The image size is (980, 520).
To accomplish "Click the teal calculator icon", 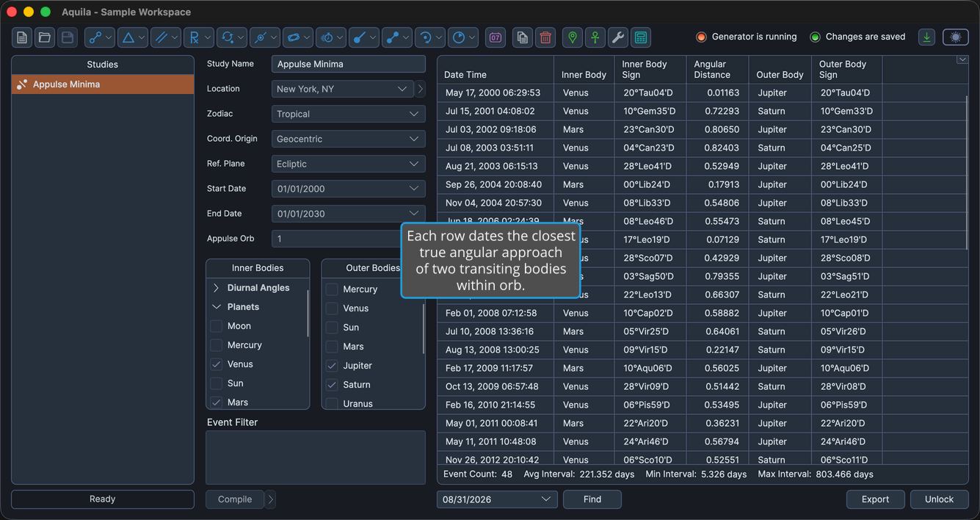I will pos(641,37).
